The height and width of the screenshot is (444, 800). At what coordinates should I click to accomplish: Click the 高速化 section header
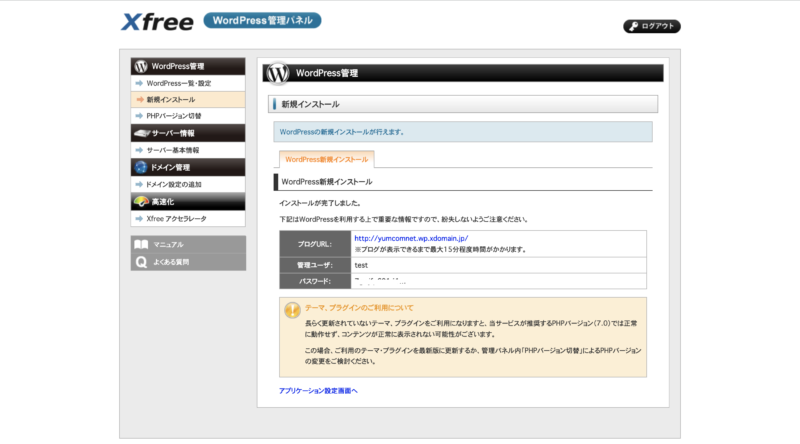point(188,202)
